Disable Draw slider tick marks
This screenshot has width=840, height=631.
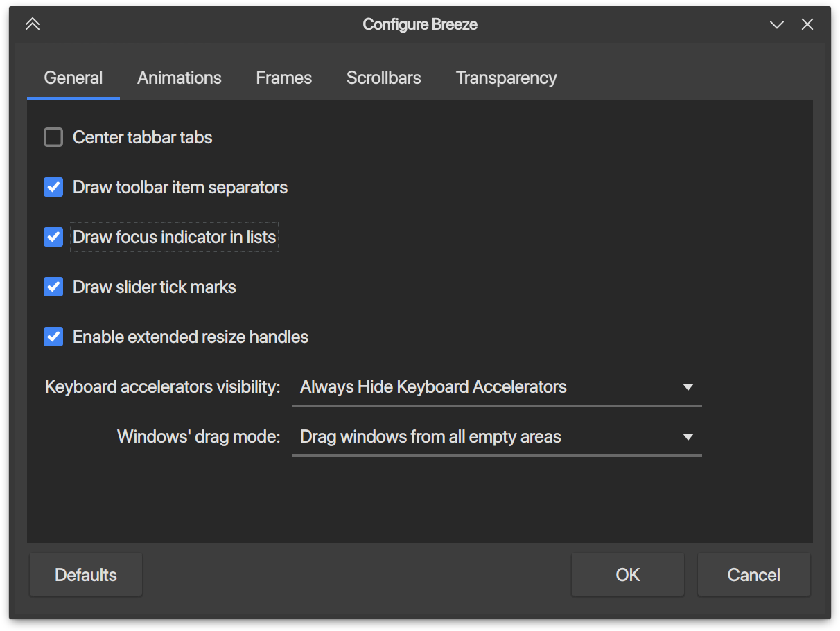click(x=53, y=287)
